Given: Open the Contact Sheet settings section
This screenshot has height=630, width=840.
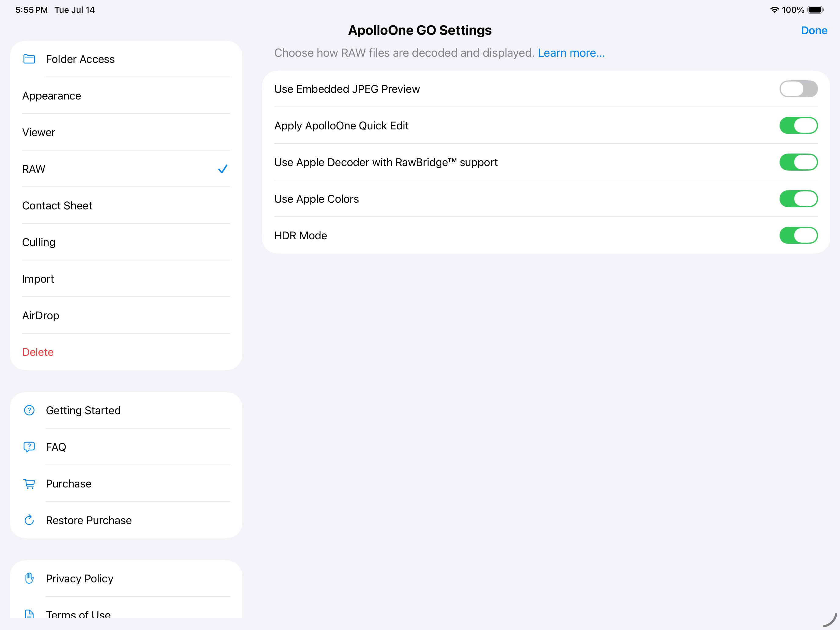Looking at the screenshot, I should [x=126, y=205].
